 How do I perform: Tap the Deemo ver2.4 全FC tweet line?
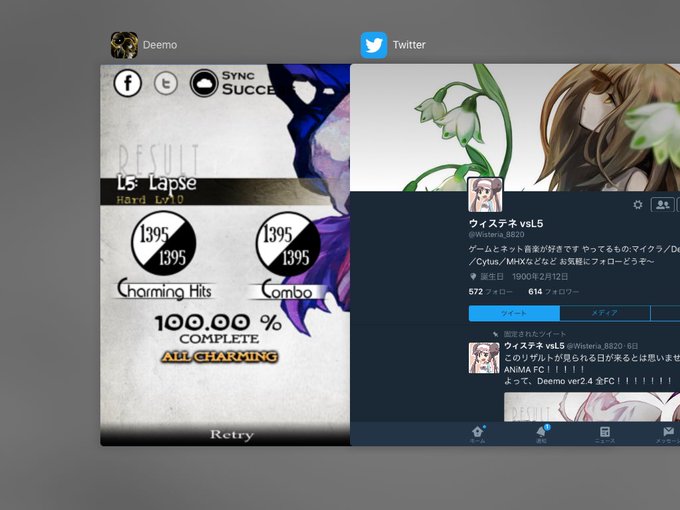point(588,381)
